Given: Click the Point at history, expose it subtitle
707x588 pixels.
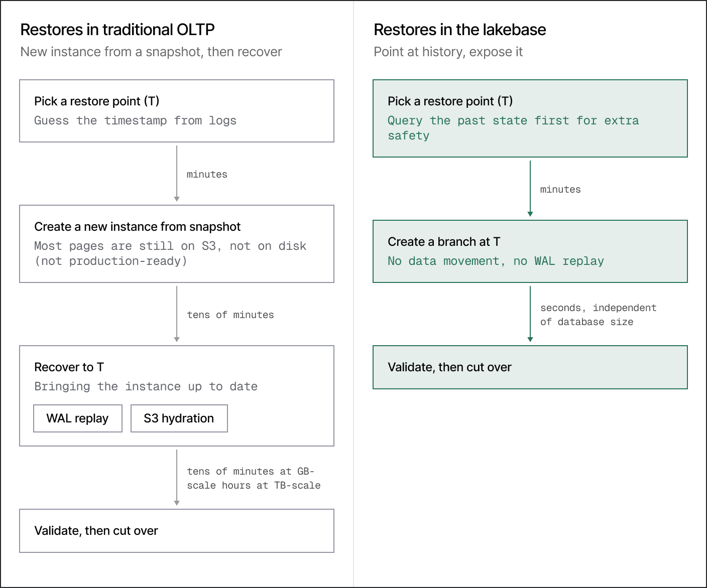Looking at the screenshot, I should tap(448, 52).
